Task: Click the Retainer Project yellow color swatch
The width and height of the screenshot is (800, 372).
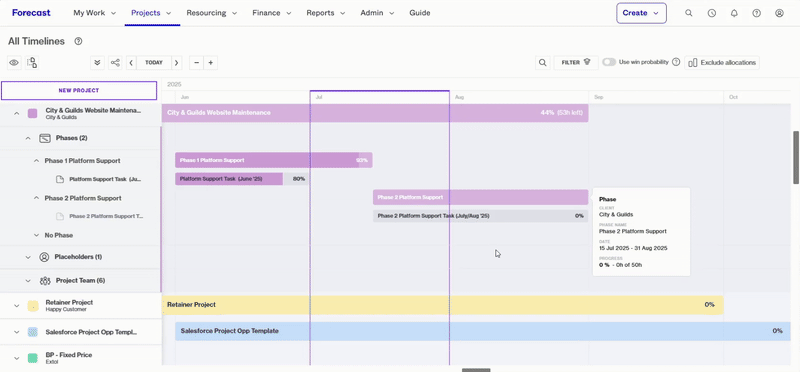Action: 33,306
